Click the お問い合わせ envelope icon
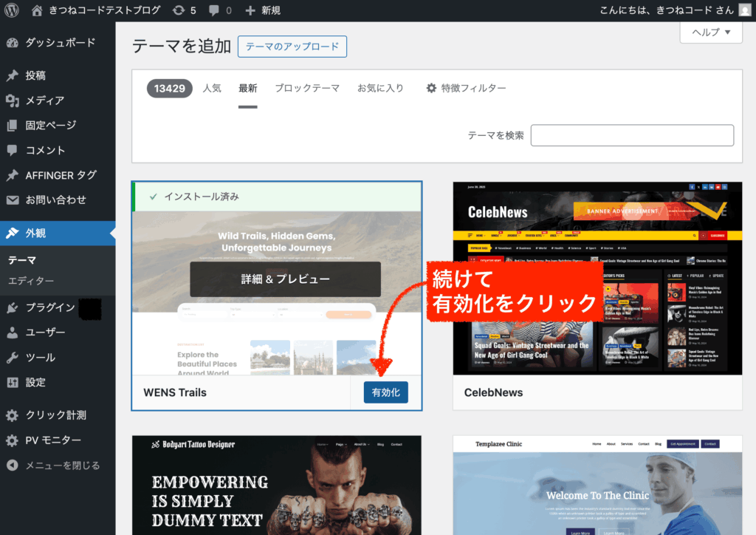 (13, 200)
